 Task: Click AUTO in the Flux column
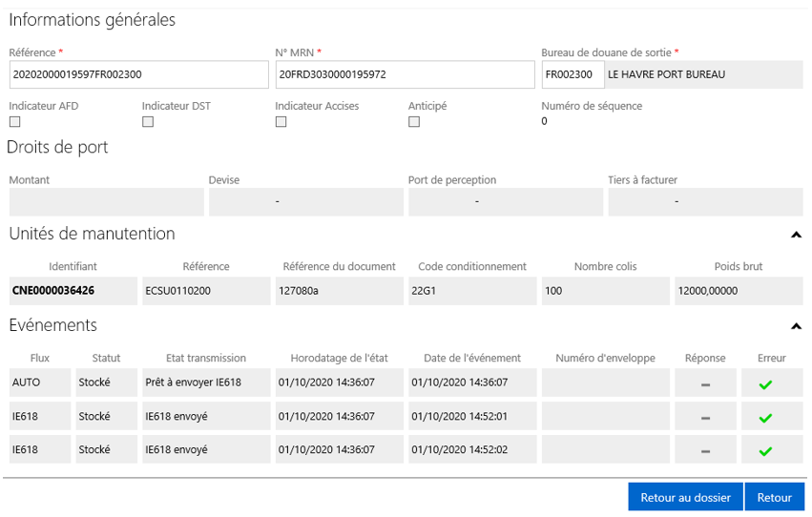coord(26,383)
